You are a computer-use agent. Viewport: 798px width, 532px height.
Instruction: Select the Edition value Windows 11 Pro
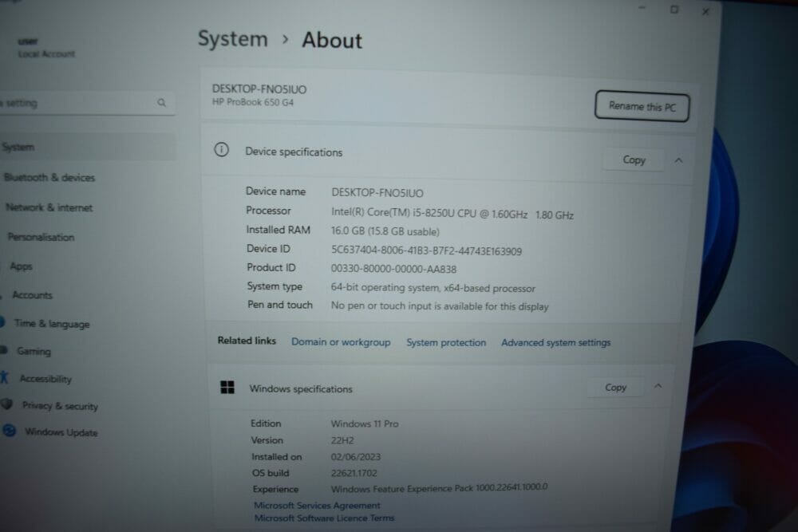(365, 424)
